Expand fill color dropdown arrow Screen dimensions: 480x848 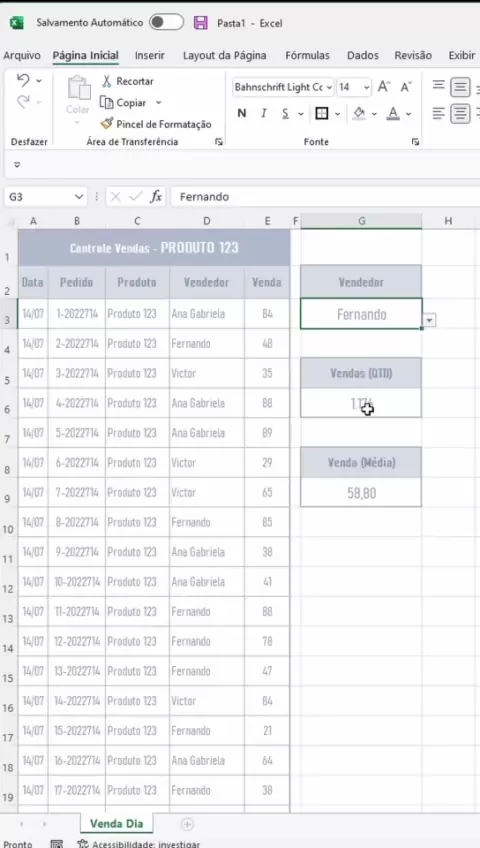[x=374, y=114]
